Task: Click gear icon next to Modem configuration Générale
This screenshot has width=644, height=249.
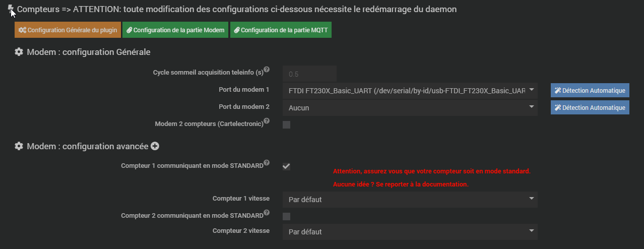Action: (19, 52)
